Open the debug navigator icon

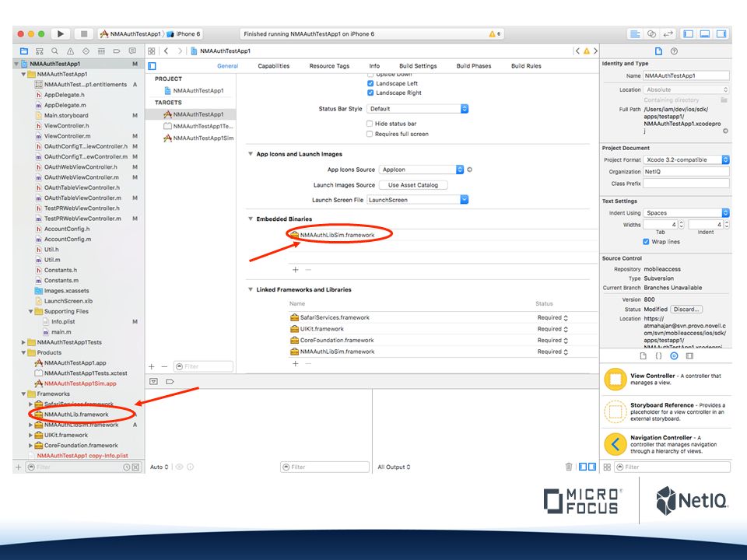101,51
